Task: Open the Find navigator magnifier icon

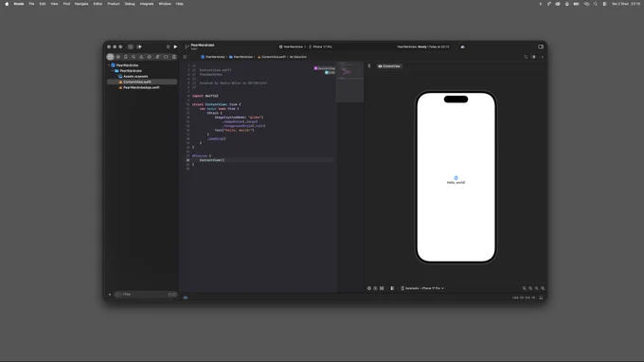Action: tap(134, 57)
